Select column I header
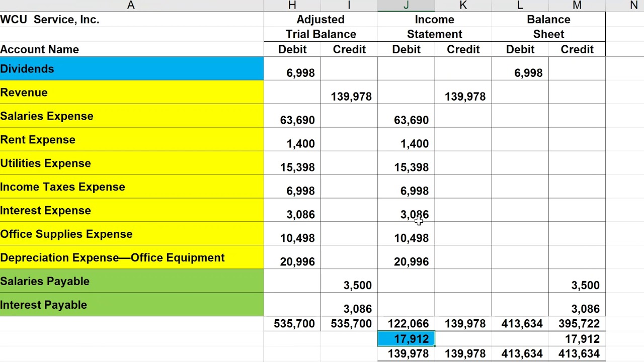This screenshot has width=644, height=362. click(x=349, y=6)
